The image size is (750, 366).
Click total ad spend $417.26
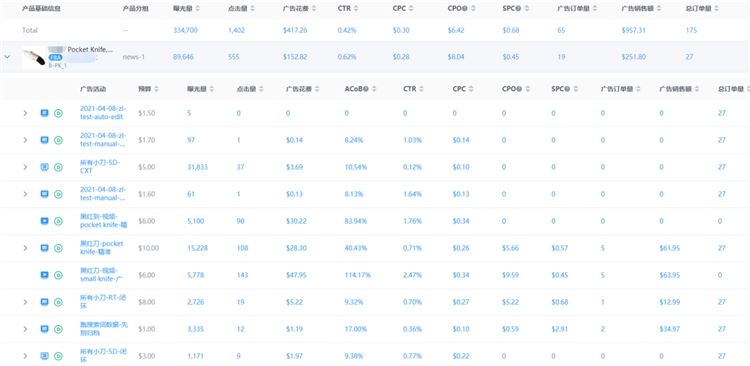point(295,30)
